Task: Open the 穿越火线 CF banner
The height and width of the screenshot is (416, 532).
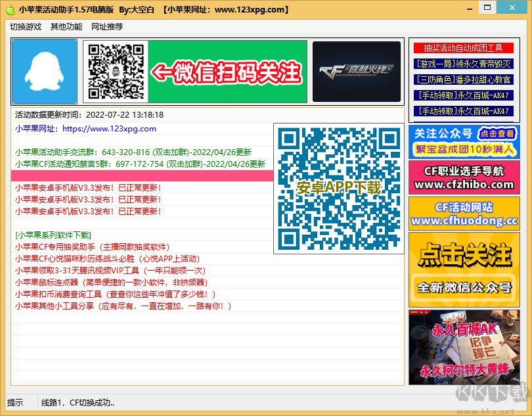Action: pyautogui.click(x=357, y=71)
